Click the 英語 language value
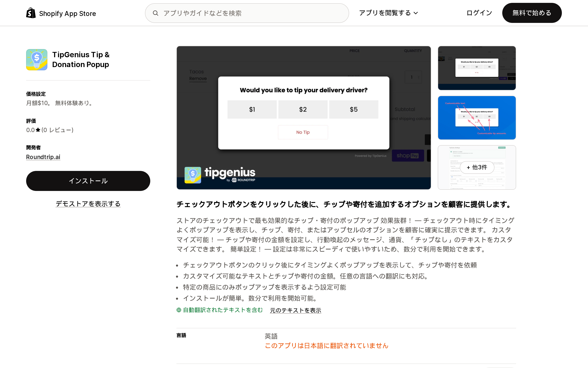The image size is (588, 368). 271,336
